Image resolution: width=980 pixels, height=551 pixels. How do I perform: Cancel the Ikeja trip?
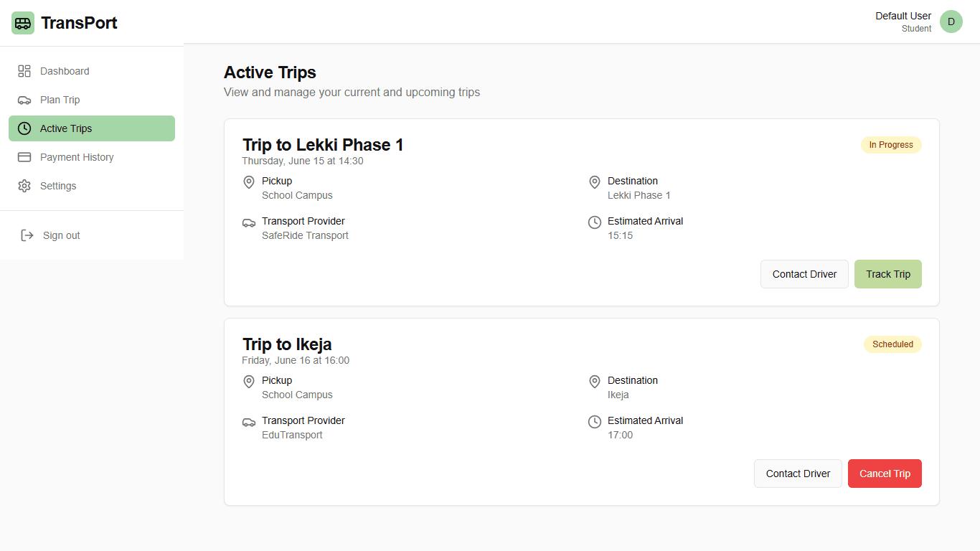885,474
